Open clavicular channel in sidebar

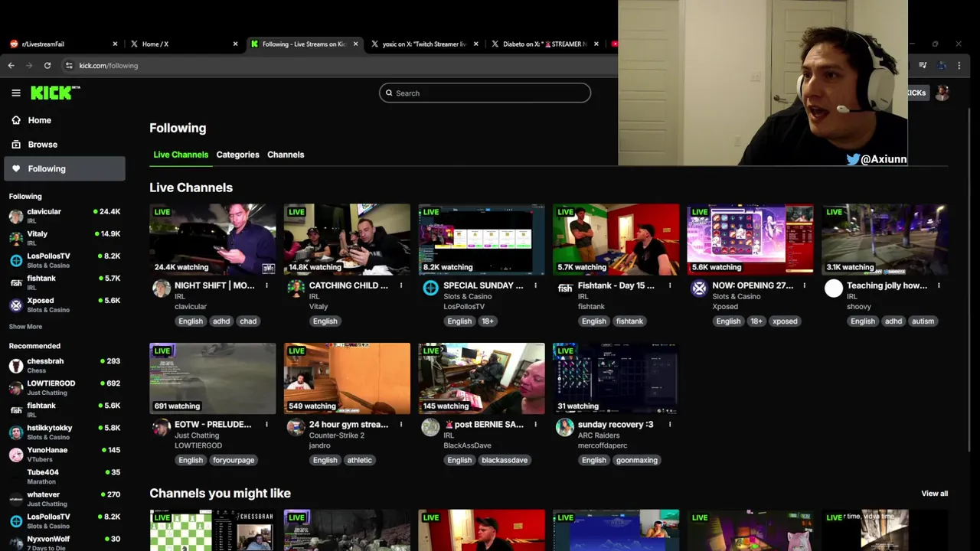64,216
